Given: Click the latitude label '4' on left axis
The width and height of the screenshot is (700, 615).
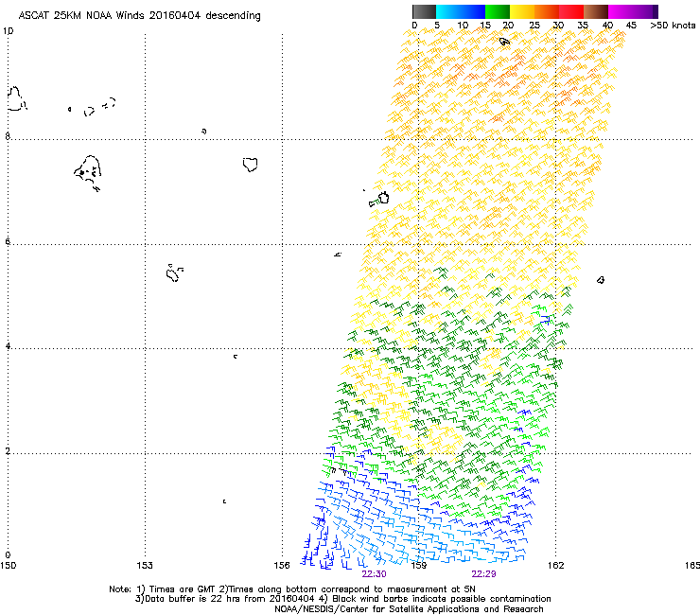Looking at the screenshot, I should [8, 345].
